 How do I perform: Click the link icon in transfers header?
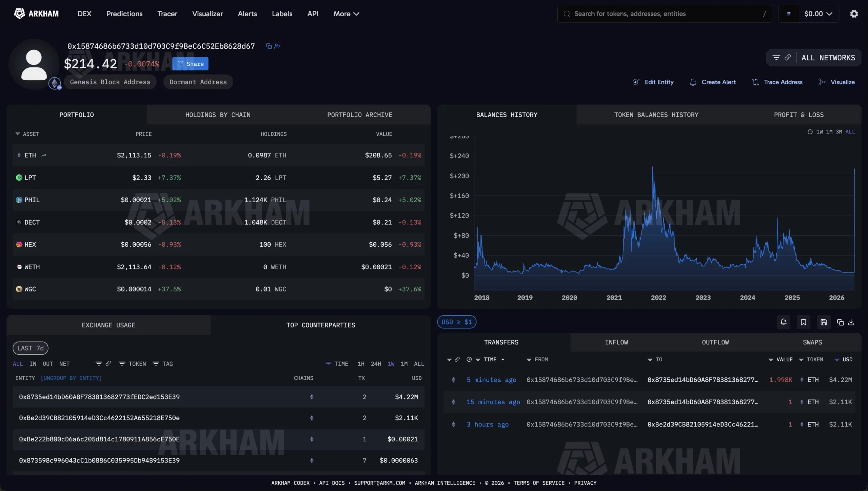point(457,359)
